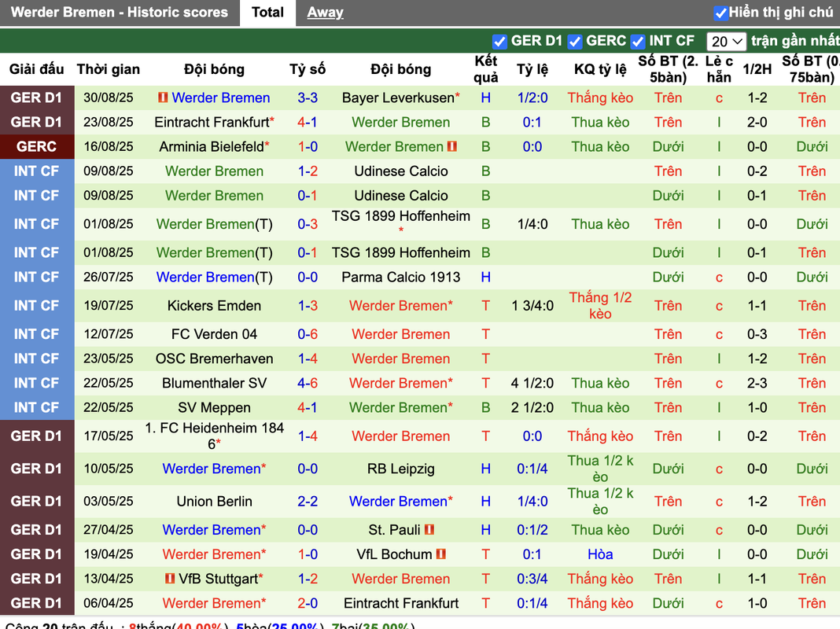Click red card icon in Arminia Bielefeld row
840x629 pixels.
[x=451, y=146]
